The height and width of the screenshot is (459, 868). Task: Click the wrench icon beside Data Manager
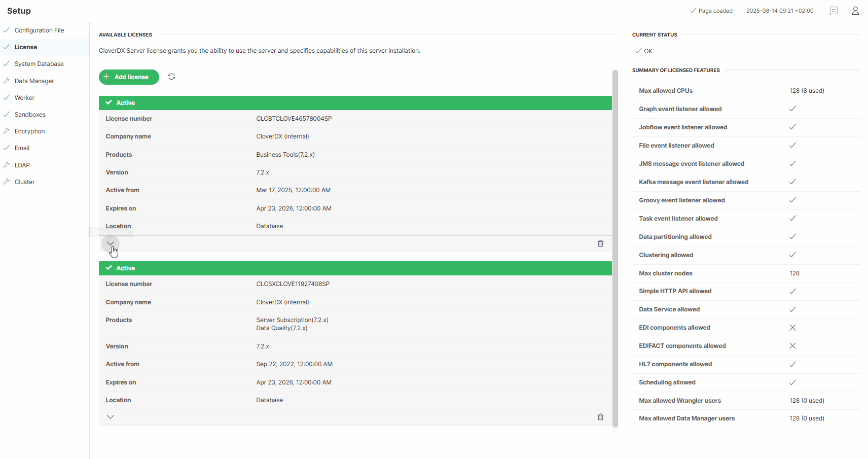(7, 81)
